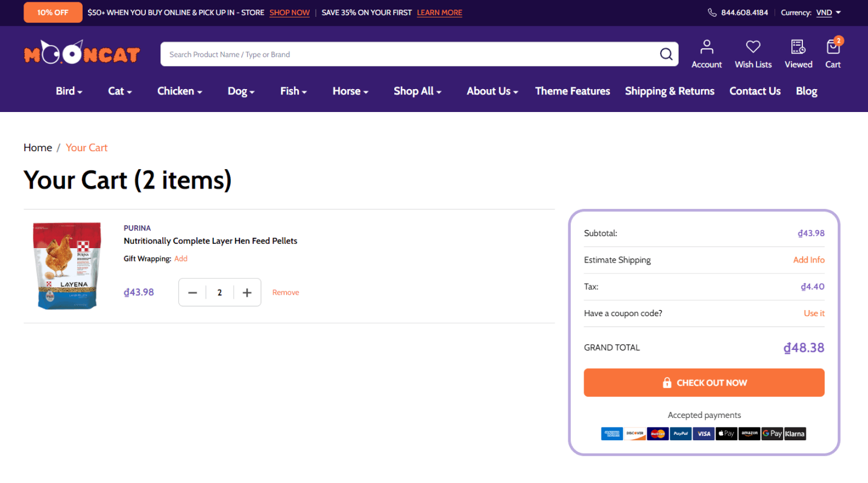Click the Discover payment icon
The width and height of the screenshot is (868, 483).
click(635, 433)
